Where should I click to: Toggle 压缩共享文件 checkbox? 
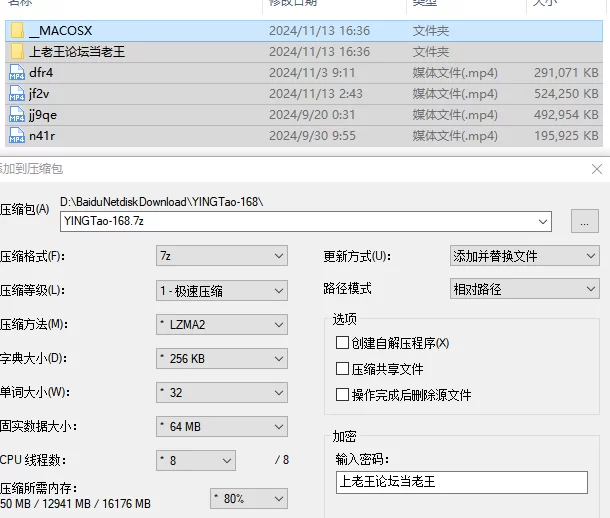click(342, 369)
